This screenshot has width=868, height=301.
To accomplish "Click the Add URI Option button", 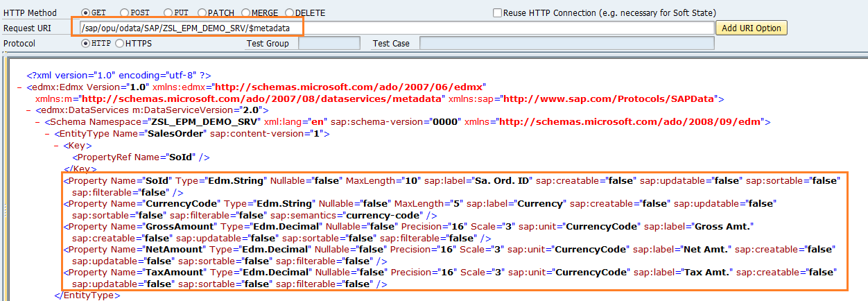I will point(752,28).
